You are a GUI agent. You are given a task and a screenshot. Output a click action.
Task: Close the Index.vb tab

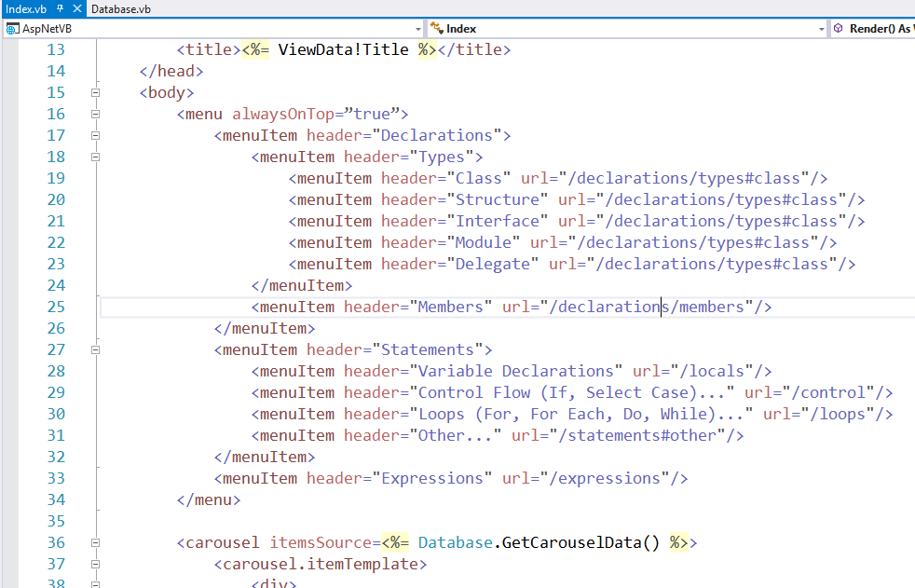pyautogui.click(x=75, y=8)
